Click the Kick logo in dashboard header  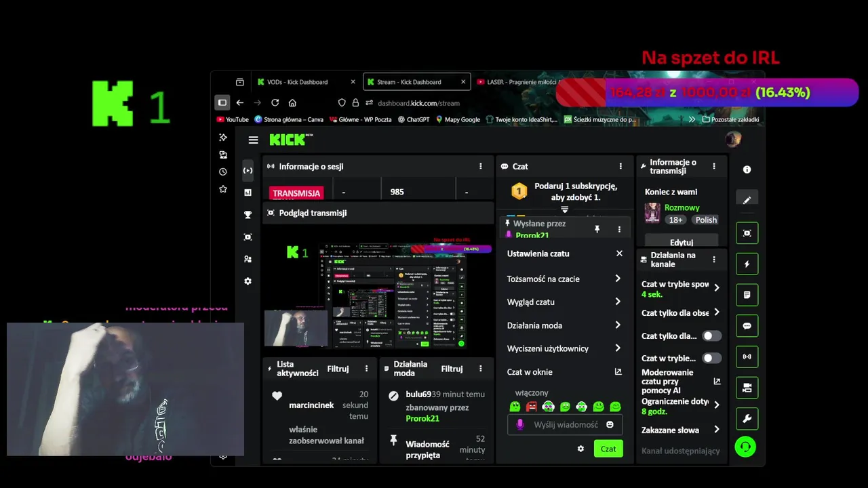tap(290, 140)
